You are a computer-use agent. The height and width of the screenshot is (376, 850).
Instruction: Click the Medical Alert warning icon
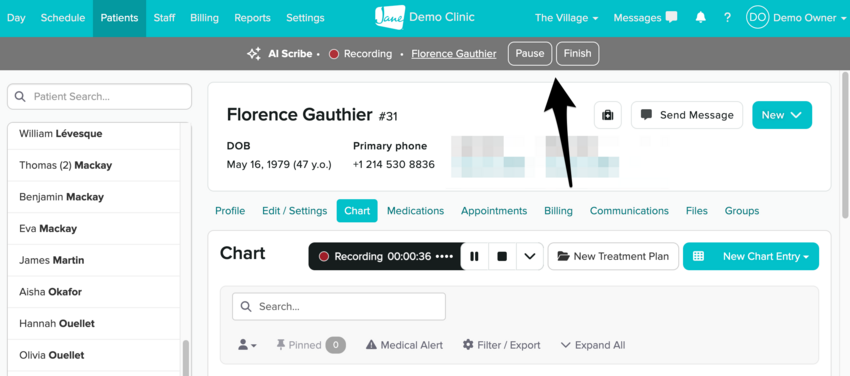point(371,345)
